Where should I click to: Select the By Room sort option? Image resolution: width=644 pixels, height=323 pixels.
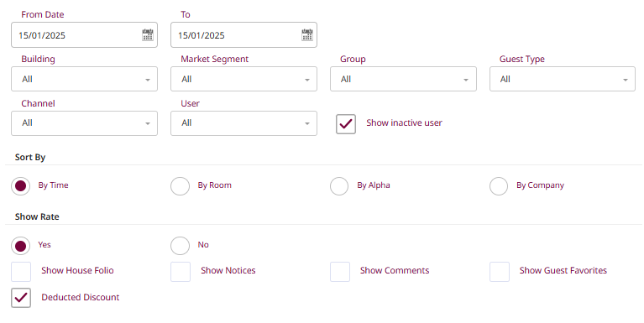point(180,186)
